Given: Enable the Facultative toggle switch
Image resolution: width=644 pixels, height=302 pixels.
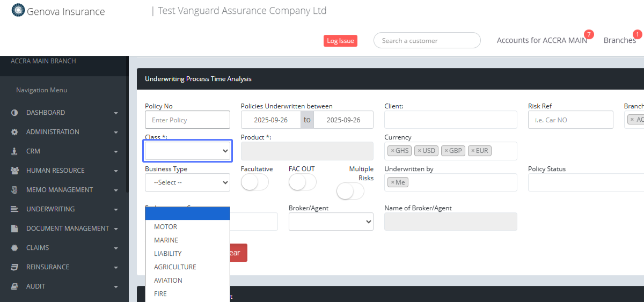Looking at the screenshot, I should point(254,182).
